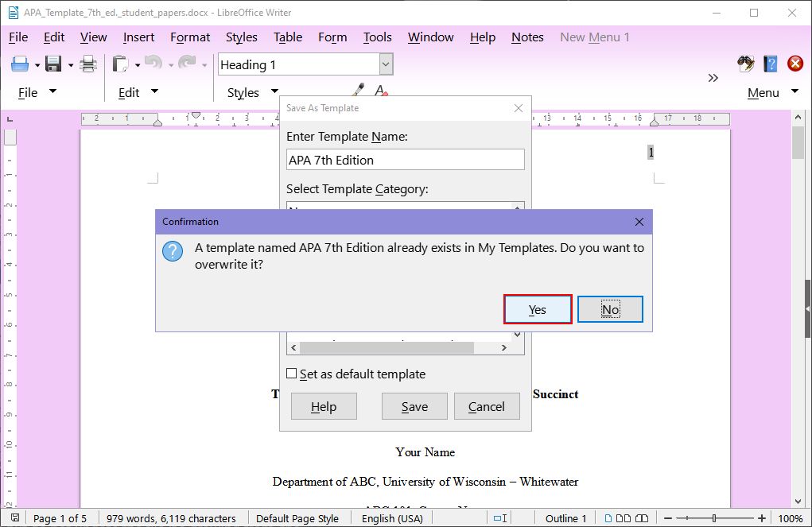
Task: Click the 'Department of ABC' line in document
Action: pyautogui.click(x=425, y=482)
